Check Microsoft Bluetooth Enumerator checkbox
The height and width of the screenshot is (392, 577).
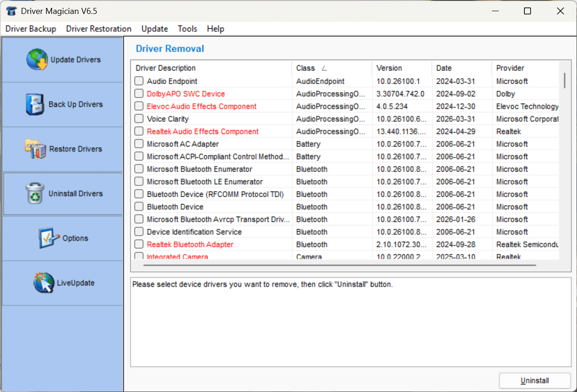(139, 169)
